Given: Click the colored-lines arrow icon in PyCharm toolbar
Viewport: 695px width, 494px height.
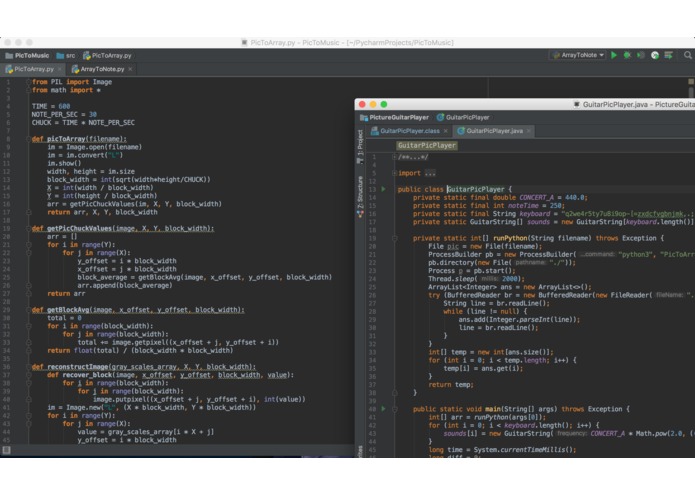Looking at the screenshot, I should pos(668,55).
